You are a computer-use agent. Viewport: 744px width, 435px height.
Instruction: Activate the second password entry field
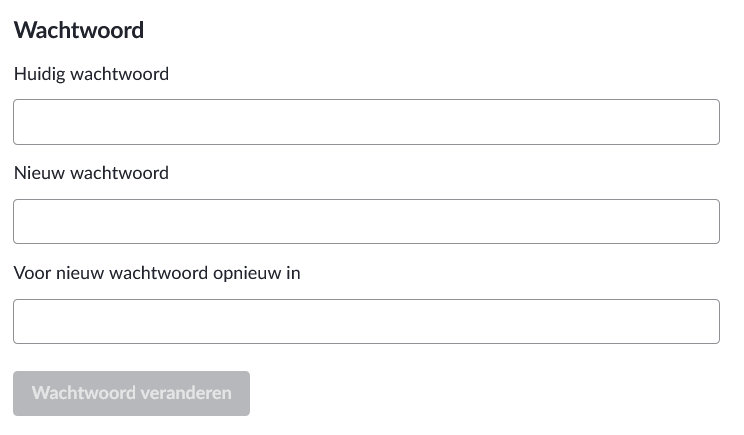tap(366, 222)
